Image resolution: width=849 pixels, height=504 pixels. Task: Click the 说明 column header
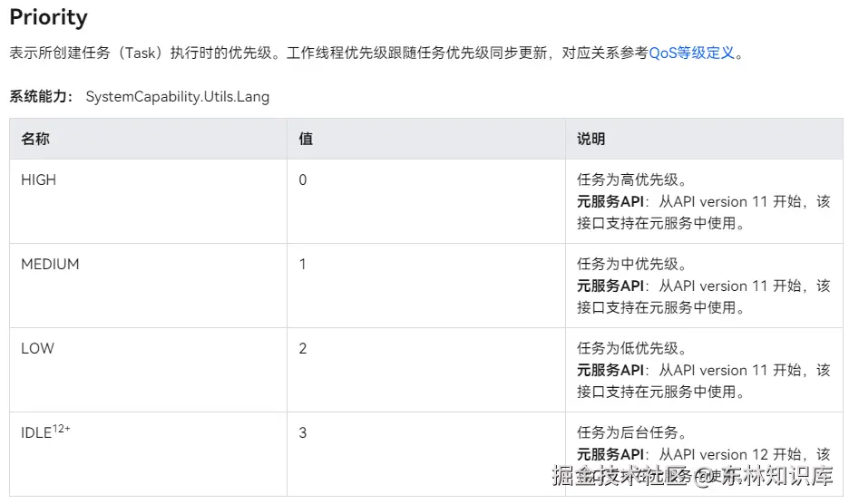click(590, 139)
